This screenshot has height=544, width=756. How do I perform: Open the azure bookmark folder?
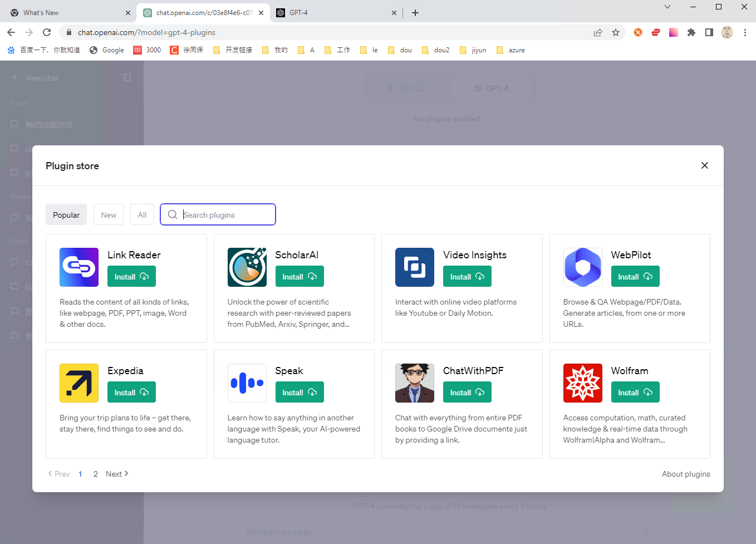coord(510,50)
